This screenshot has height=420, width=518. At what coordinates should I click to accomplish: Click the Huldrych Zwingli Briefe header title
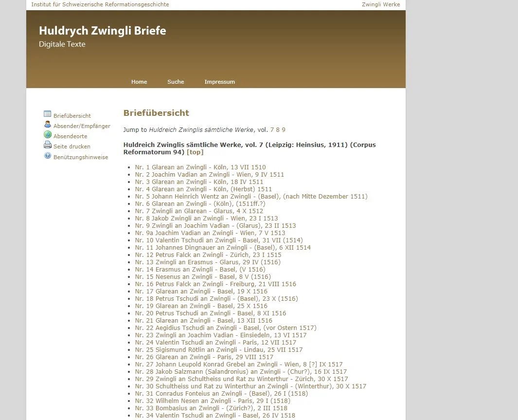click(102, 31)
